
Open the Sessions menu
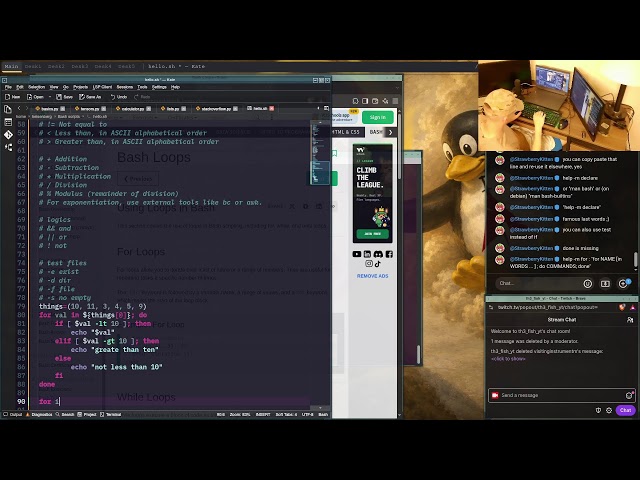(124, 87)
